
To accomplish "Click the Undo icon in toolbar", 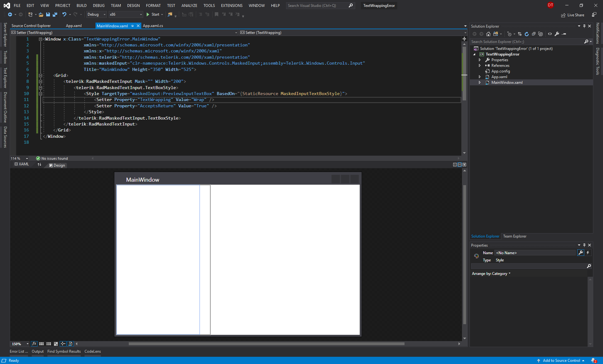I will (64, 14).
